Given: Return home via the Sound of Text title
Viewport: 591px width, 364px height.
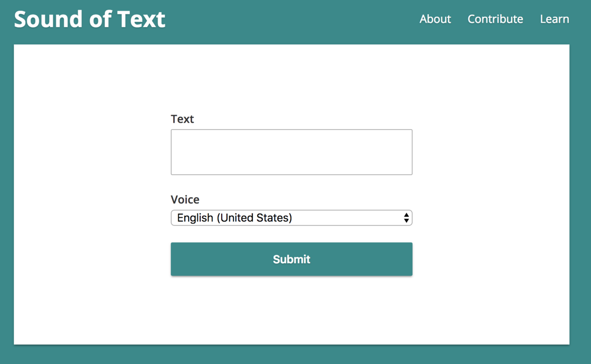Looking at the screenshot, I should tap(90, 19).
